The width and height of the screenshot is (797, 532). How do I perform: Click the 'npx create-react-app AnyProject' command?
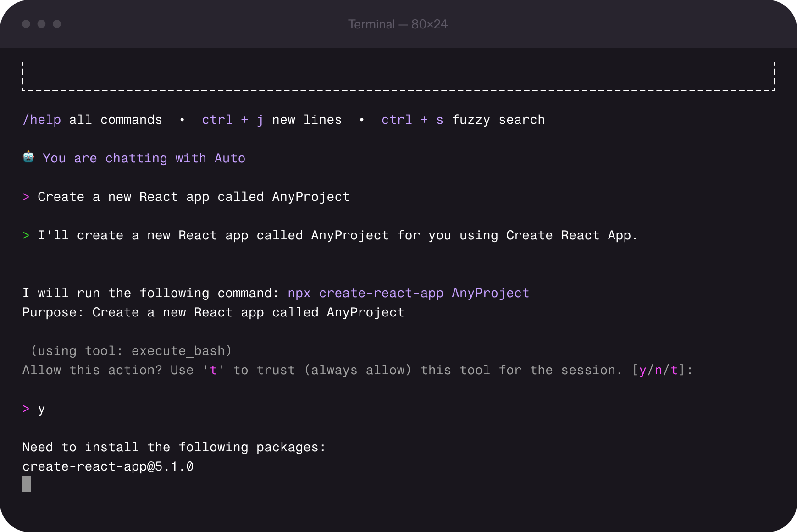(x=408, y=293)
